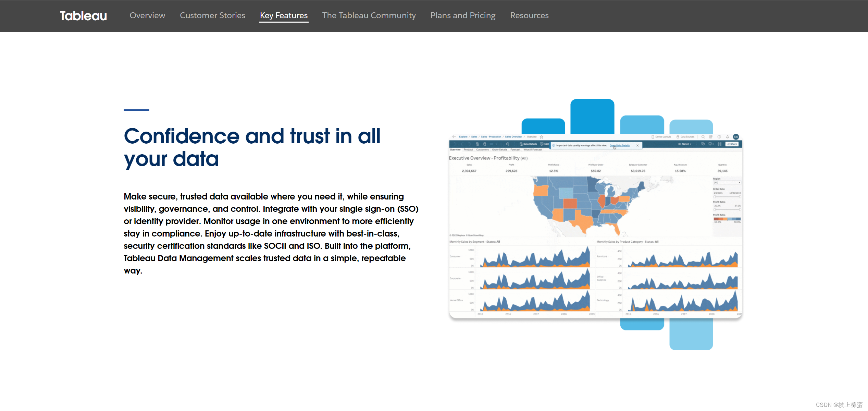Switch to the Customers dashboard tab
This screenshot has width=868, height=411.
[x=482, y=150]
